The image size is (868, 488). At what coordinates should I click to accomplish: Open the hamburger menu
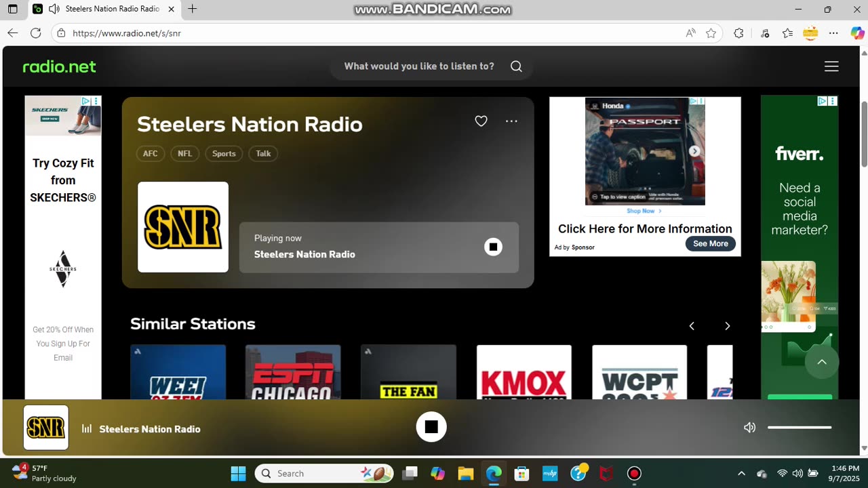tap(831, 66)
